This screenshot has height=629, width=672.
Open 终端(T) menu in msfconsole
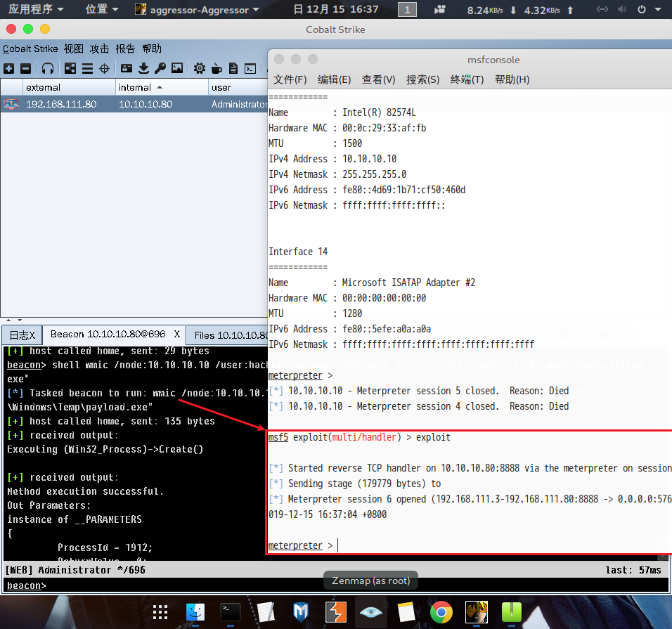[x=467, y=79]
